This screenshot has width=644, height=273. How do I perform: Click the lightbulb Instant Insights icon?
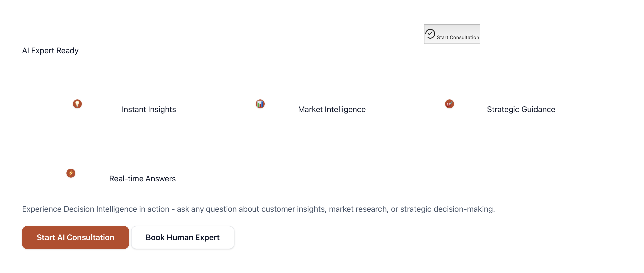click(x=77, y=104)
